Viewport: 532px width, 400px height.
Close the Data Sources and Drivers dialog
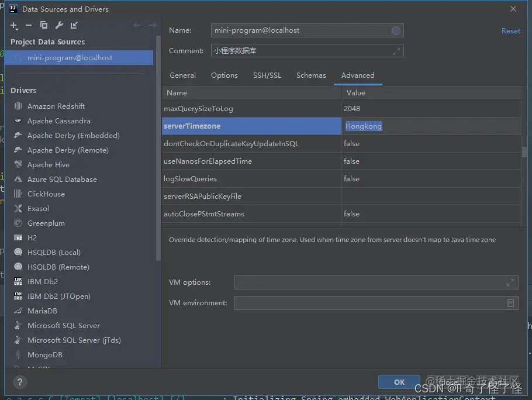[x=513, y=9]
